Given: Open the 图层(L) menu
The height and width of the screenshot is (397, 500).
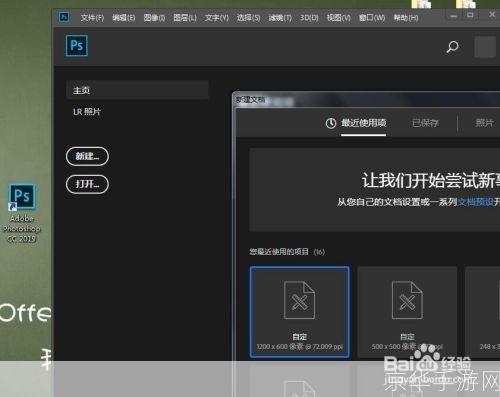Looking at the screenshot, I should [x=185, y=18].
